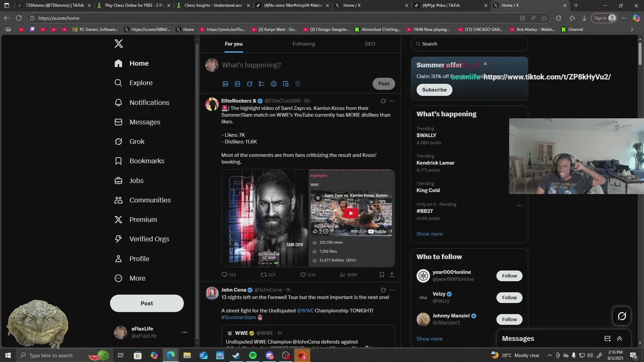Viewport: 644px width, 362px height.
Task: Open Communities in the sidebar
Action: (x=142, y=200)
